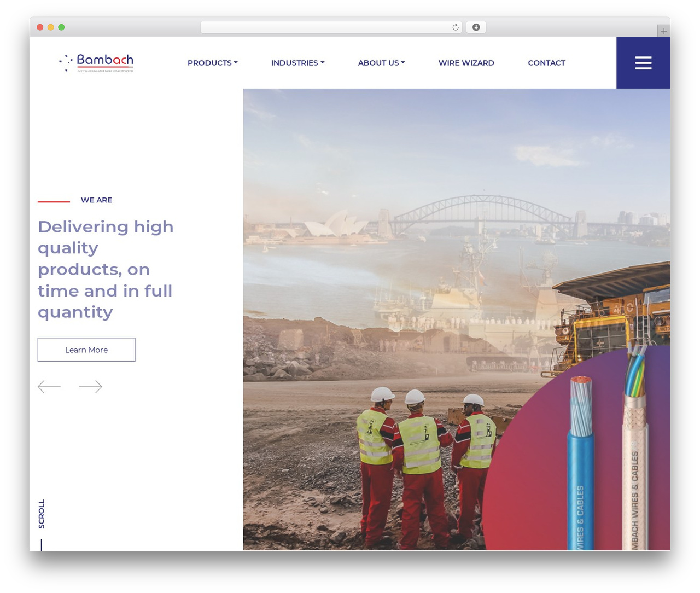Expand the Products dropdown menu

[213, 63]
